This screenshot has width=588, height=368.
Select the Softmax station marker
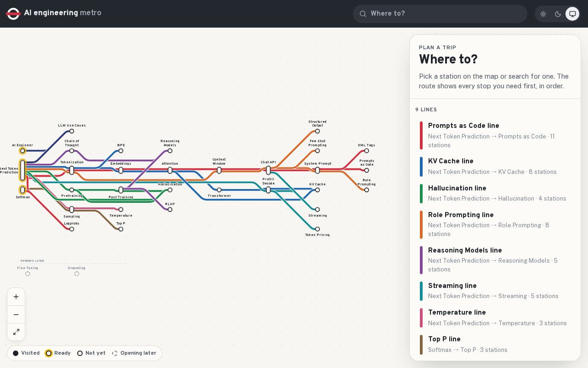(x=23, y=190)
